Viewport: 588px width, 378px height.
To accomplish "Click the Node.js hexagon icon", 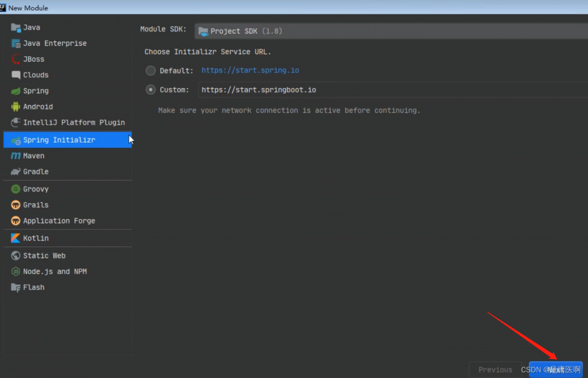I will click(16, 271).
